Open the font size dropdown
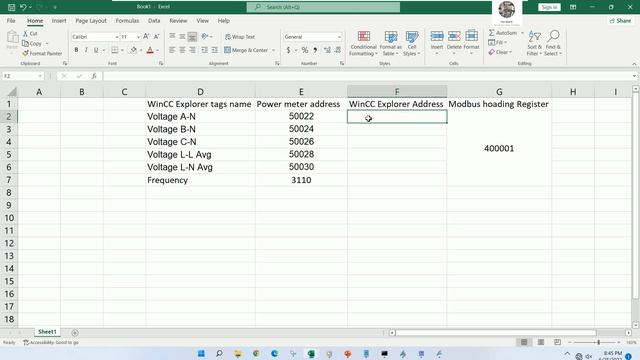The image size is (640, 360). [x=138, y=37]
